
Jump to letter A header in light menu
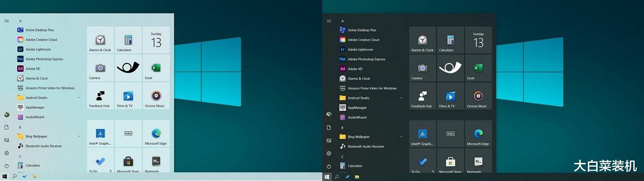[20, 21]
